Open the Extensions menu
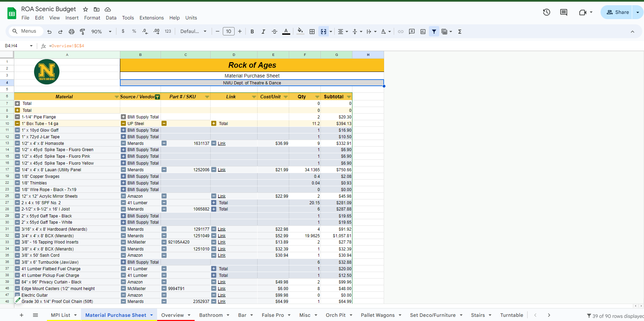Screen dimensions: 644x321 pyautogui.click(x=152, y=18)
